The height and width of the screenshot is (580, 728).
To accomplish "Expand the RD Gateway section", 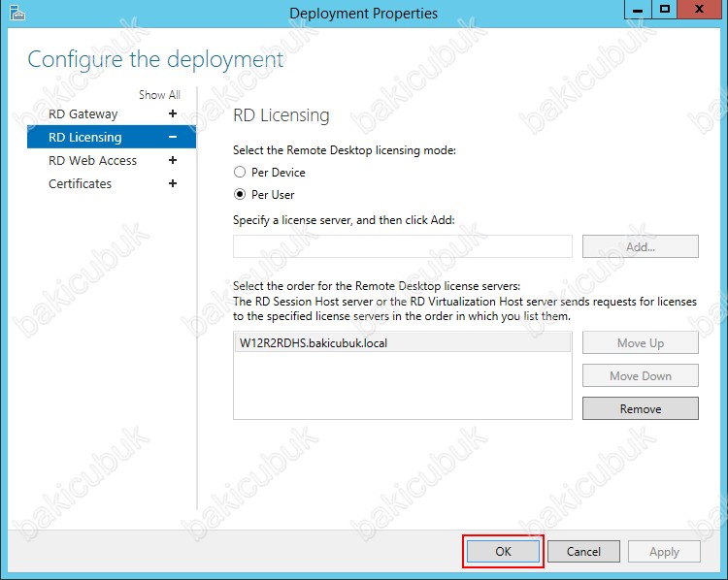I will tap(173, 113).
